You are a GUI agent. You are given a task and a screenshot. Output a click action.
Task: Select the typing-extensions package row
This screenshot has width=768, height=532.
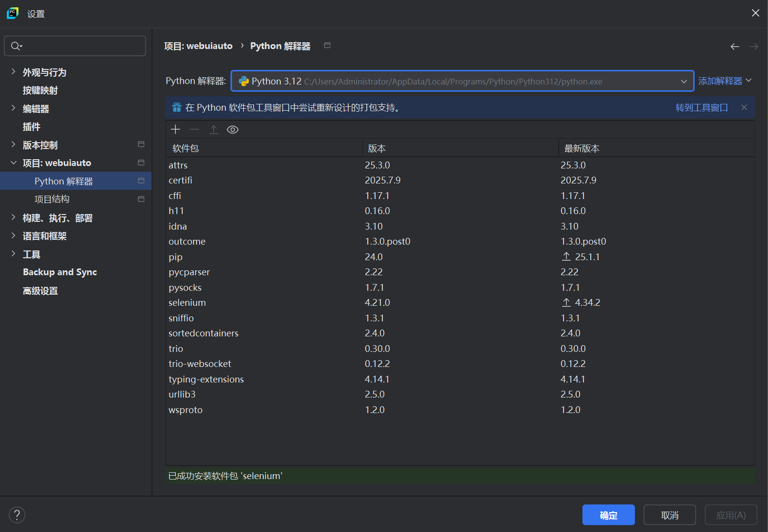click(x=460, y=379)
